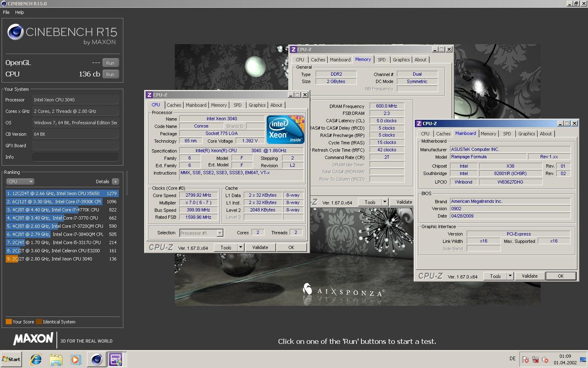Select ranking row 4 Core i7-3770
588x368 pixels.
[x=62, y=218]
